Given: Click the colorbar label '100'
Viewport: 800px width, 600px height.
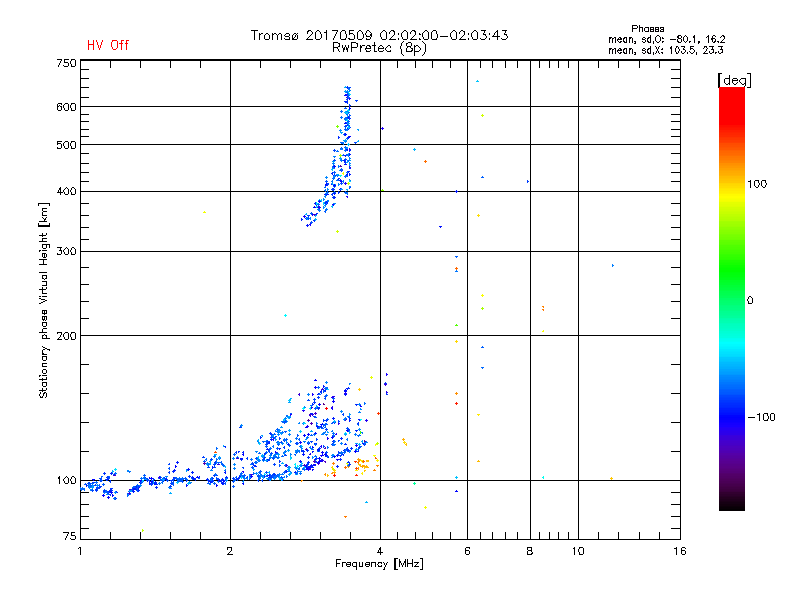Looking at the screenshot, I should 757,184.
